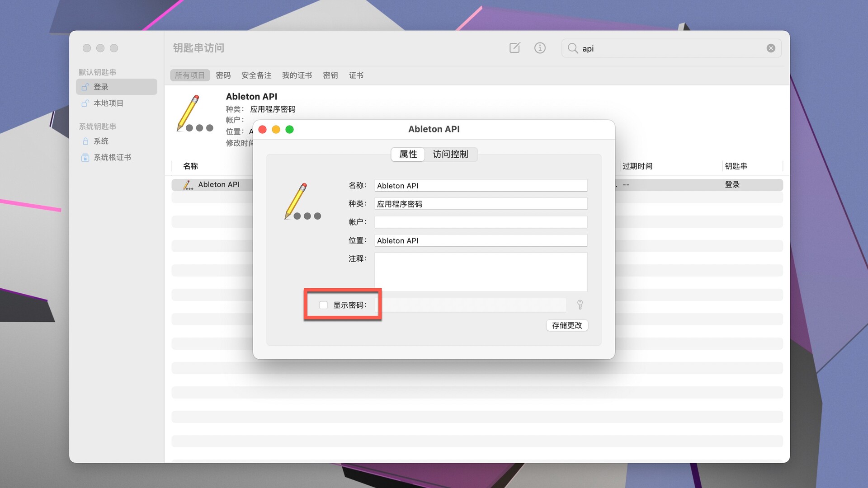
Task: Enable the 显示密码 checkbox
Action: (323, 305)
